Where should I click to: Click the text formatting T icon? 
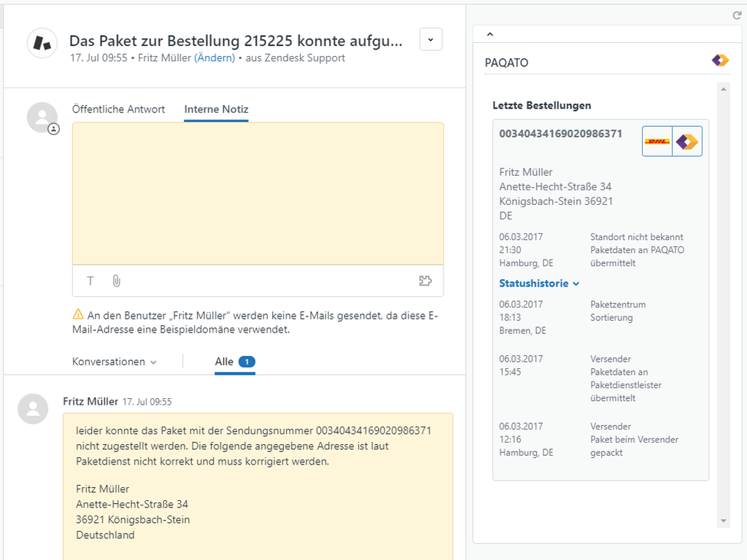(x=90, y=281)
